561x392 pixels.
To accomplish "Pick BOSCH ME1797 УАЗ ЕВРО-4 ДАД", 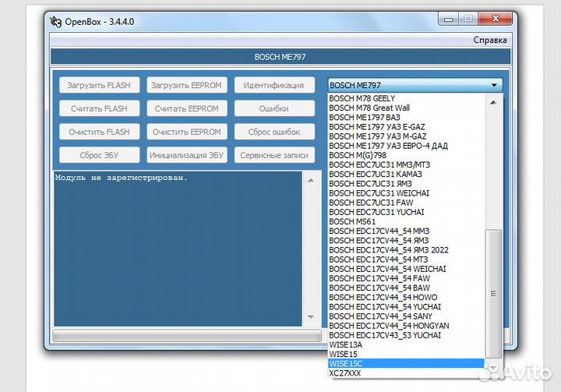I will click(406, 146).
